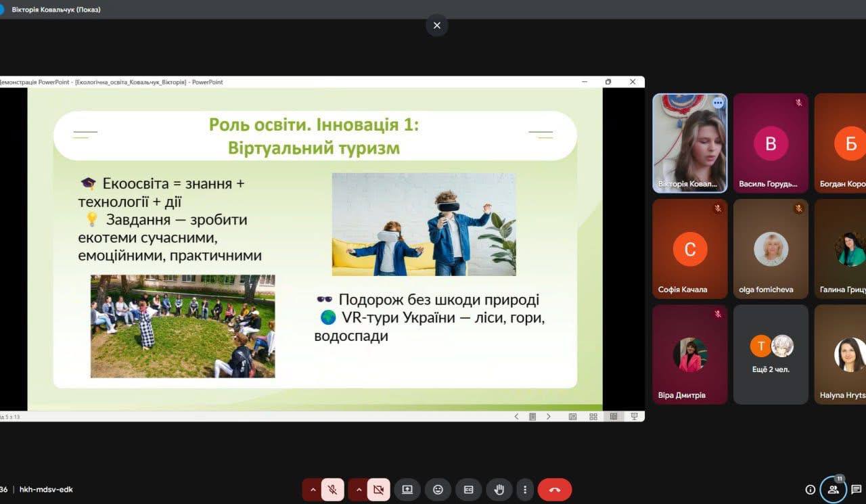Go to next slide in PowerPoint
Screen dimensions: 866x504
(549, 417)
